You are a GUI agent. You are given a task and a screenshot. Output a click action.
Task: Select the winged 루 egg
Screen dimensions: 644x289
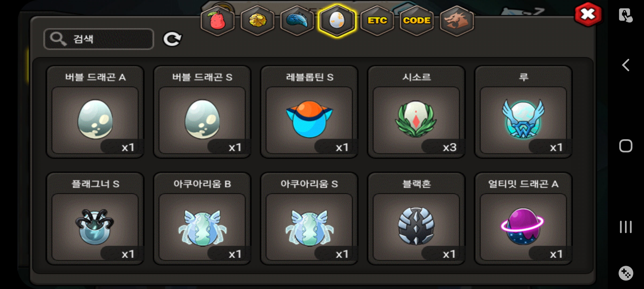point(523,112)
